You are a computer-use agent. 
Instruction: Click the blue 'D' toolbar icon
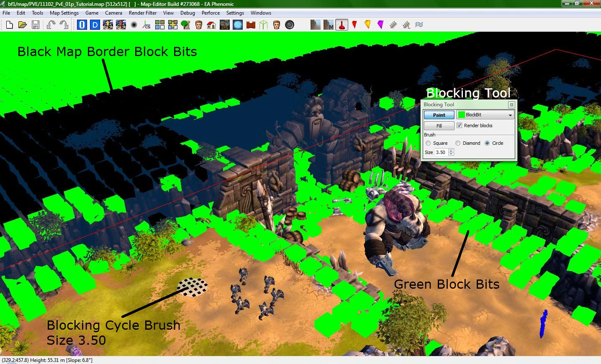[95, 25]
